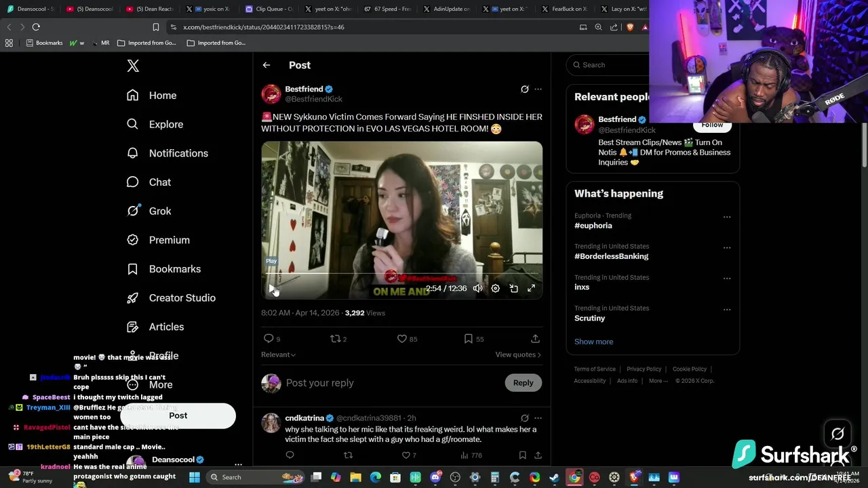This screenshot has width=868, height=488.
Task: Open Terms of Service link
Action: pyautogui.click(x=595, y=369)
